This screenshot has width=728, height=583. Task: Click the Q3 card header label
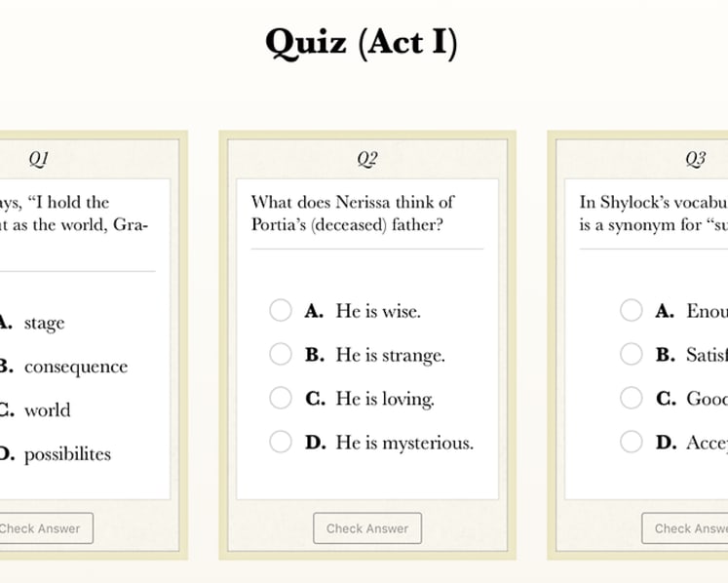(x=696, y=159)
